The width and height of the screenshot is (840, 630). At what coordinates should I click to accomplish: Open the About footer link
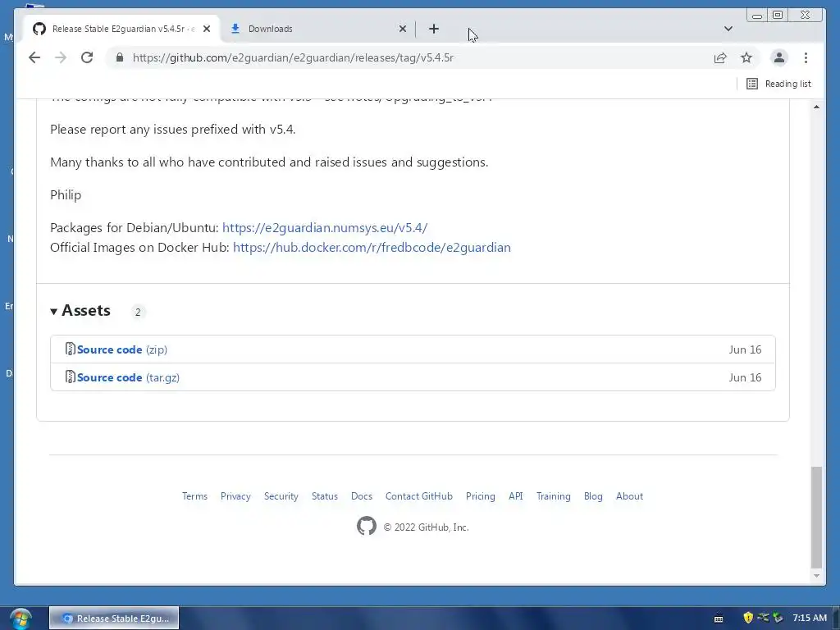629,496
